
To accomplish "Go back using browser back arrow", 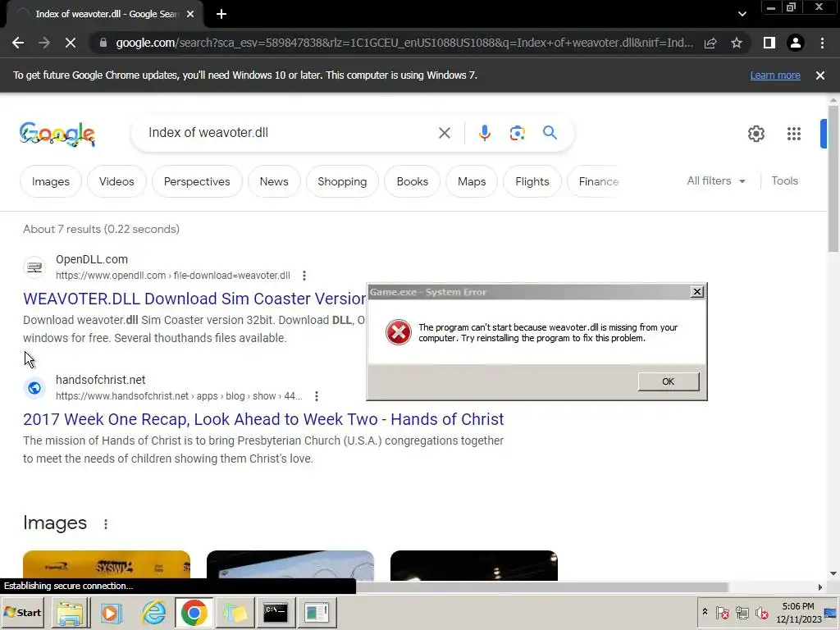I will pyautogui.click(x=18, y=43).
